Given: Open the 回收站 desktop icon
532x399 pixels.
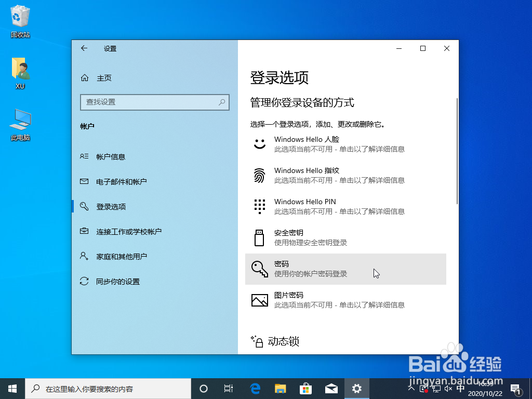Looking at the screenshot, I should coord(20,21).
